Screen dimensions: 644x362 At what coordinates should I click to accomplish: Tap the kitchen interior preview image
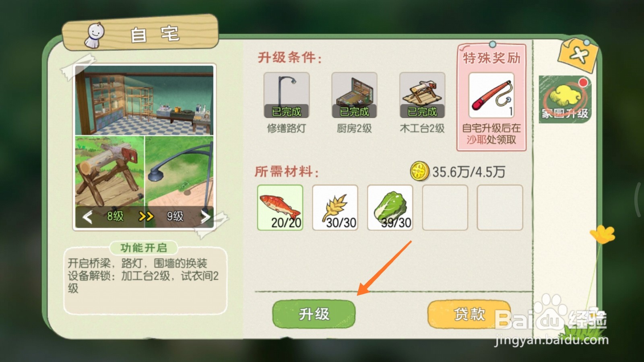click(x=144, y=101)
